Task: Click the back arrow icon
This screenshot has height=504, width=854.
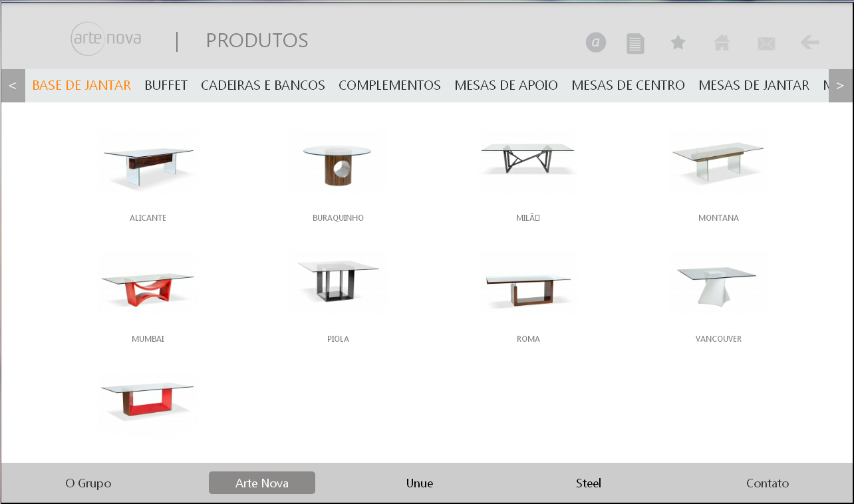Action: point(809,43)
